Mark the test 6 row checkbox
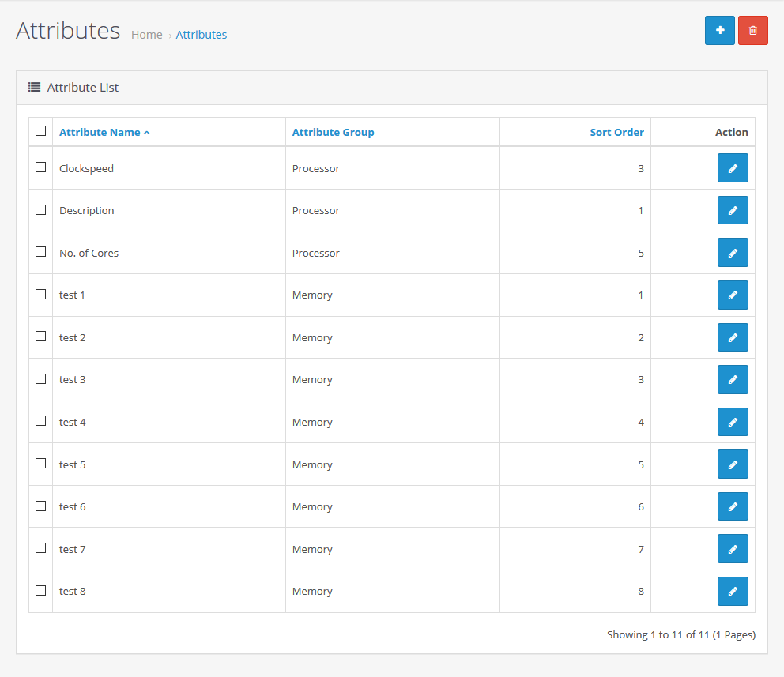Viewport: 784px width, 677px height. [41, 506]
